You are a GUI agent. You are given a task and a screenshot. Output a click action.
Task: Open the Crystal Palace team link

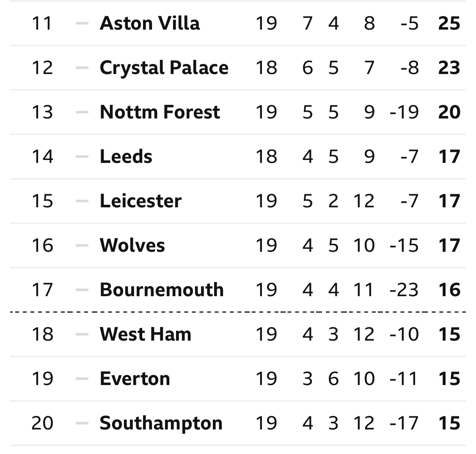164,67
